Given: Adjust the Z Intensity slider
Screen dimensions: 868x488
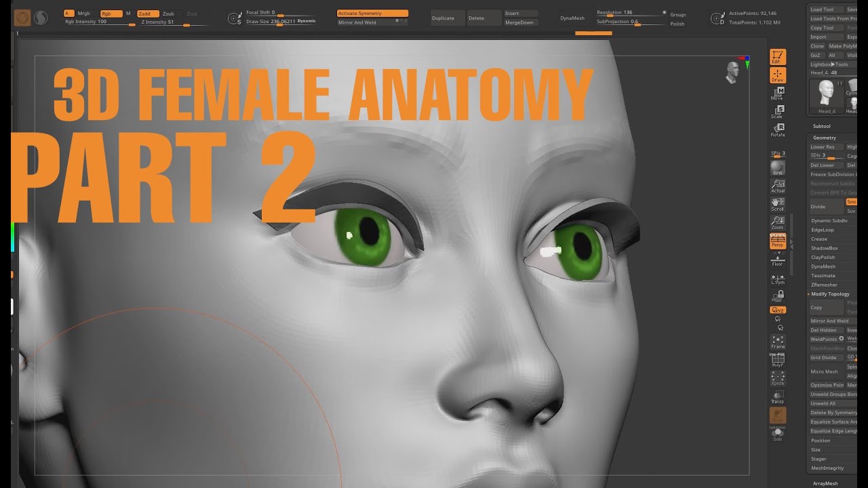Looking at the screenshot, I should pyautogui.click(x=173, y=22).
